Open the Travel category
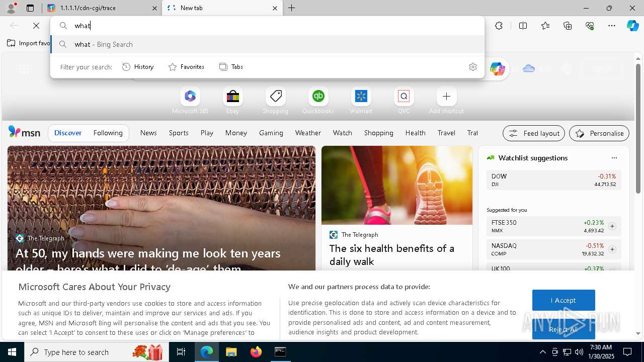The height and width of the screenshot is (362, 644). [446, 133]
